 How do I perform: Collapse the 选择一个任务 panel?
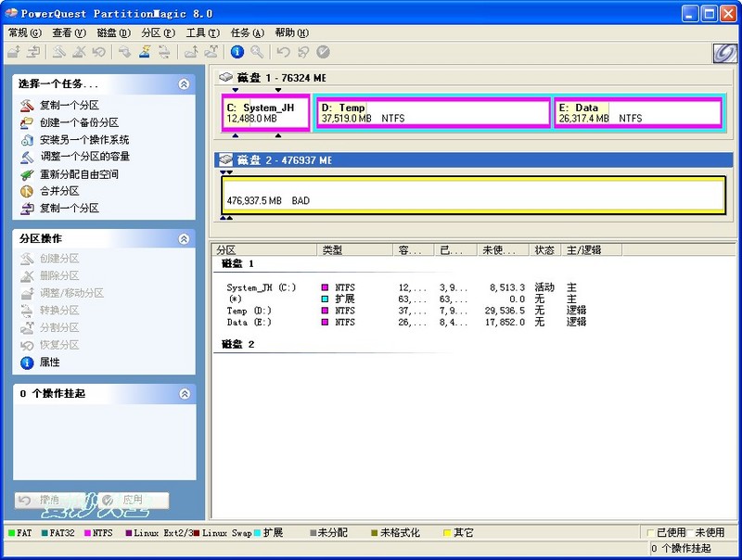click(184, 84)
